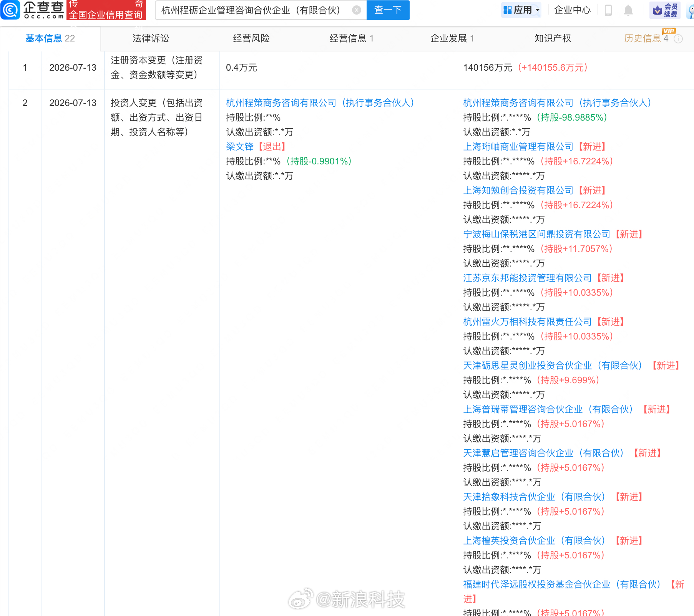694x616 pixels.
Task: Open 上海檀英投资合伙企业 link
Action: 535,541
